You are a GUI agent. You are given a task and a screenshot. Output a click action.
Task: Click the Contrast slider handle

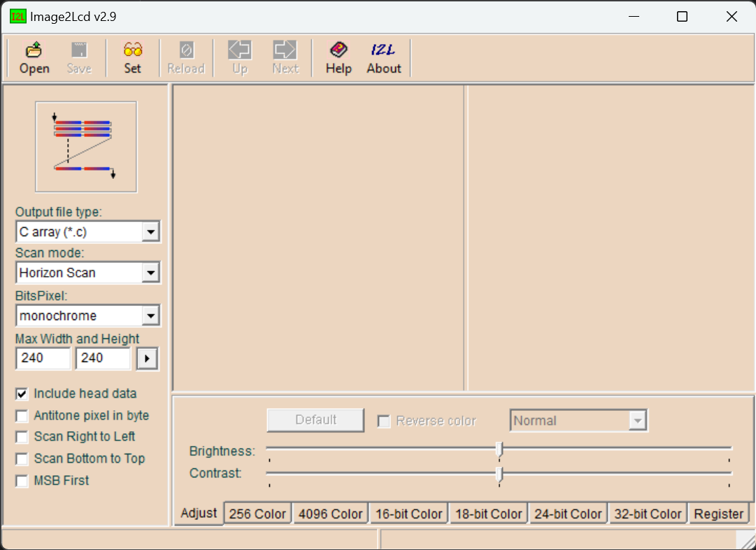[x=499, y=475]
